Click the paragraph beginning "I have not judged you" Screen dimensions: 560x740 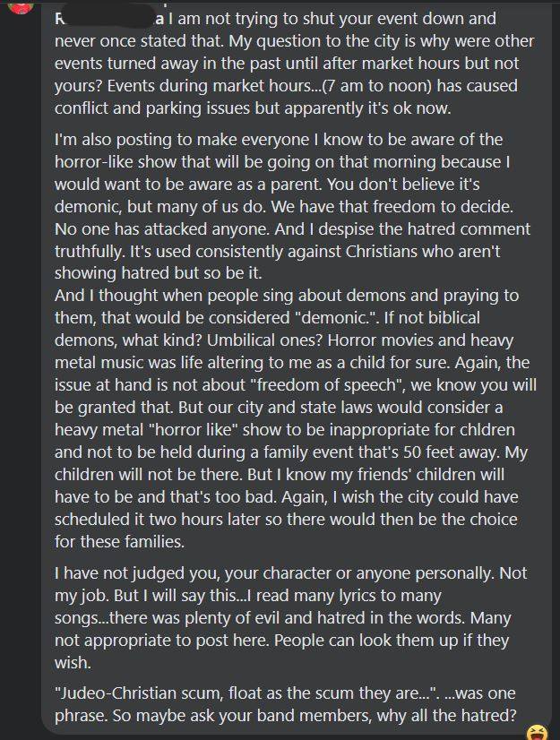[x=290, y=617]
